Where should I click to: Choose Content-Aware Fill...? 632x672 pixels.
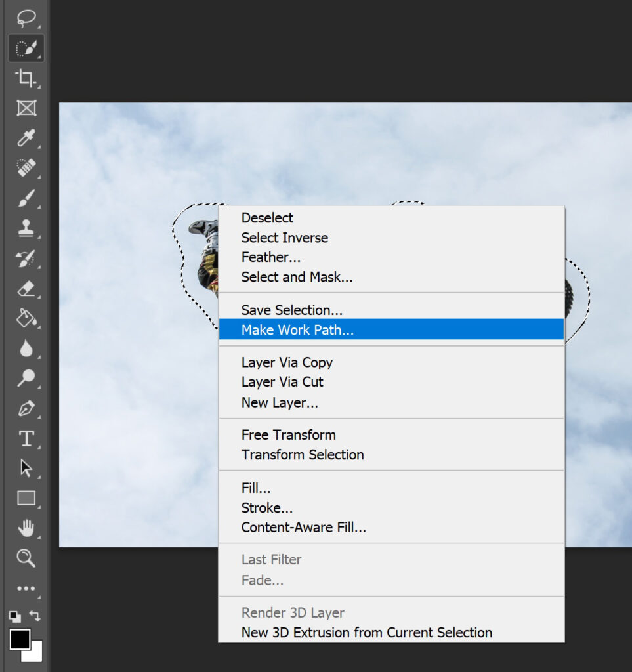391,528
